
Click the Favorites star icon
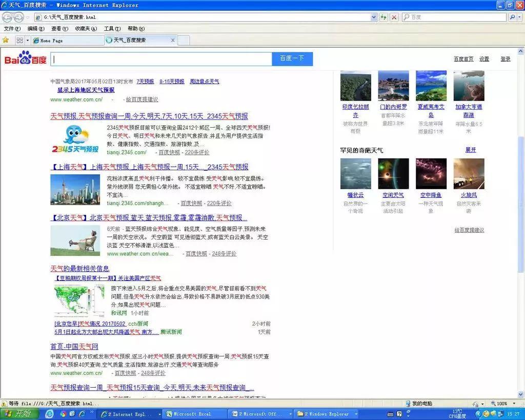click(x=6, y=40)
